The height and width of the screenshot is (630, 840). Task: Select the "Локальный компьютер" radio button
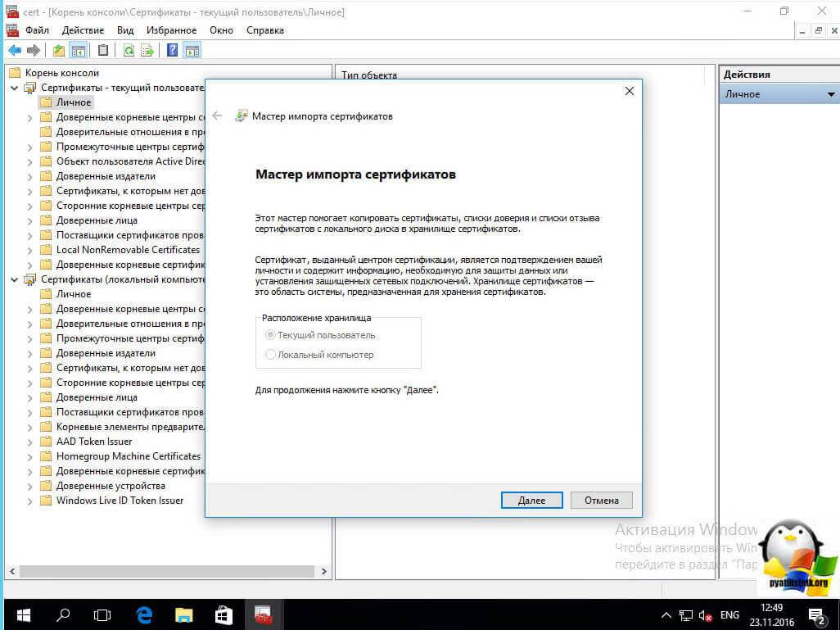point(271,355)
